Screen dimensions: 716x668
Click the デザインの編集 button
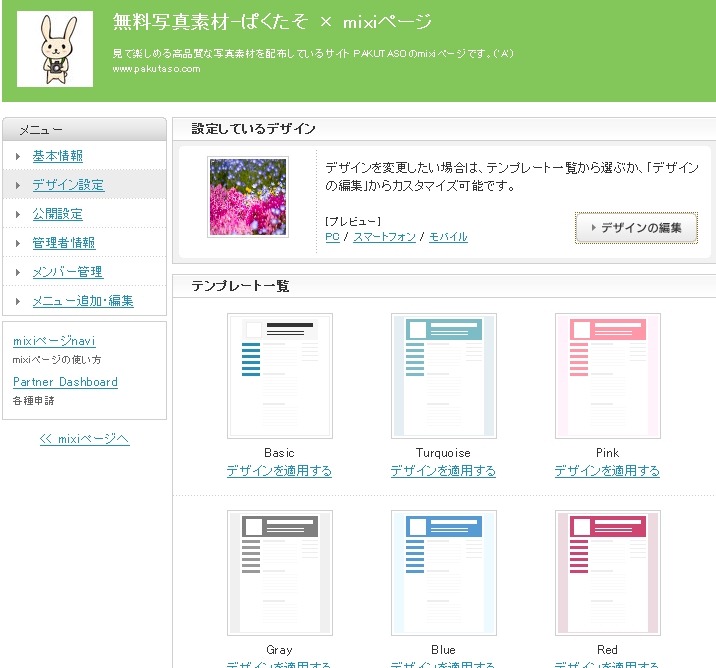[636, 227]
